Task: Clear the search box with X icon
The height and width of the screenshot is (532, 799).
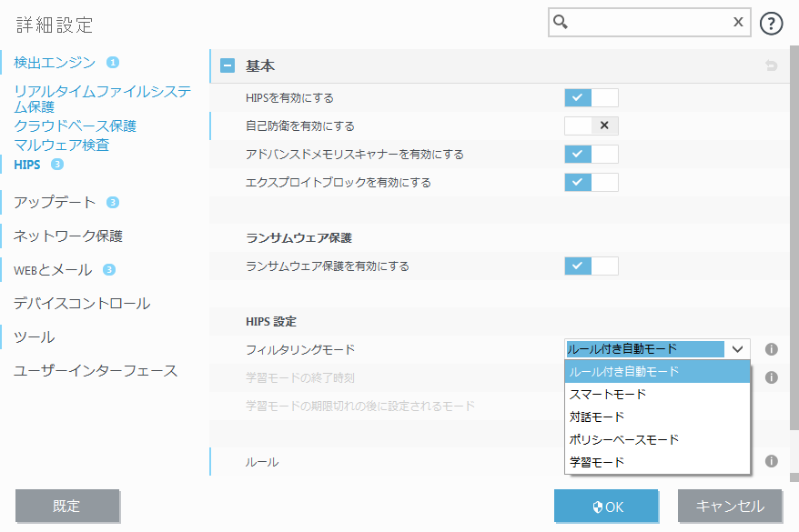Action: click(x=738, y=23)
